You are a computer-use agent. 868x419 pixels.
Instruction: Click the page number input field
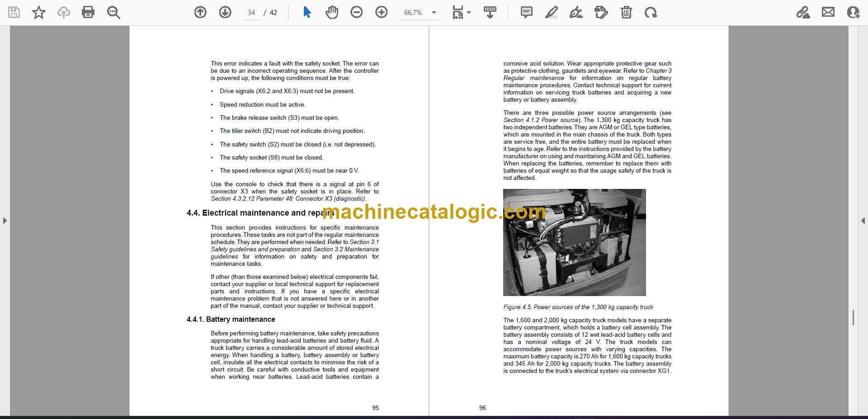[251, 13]
